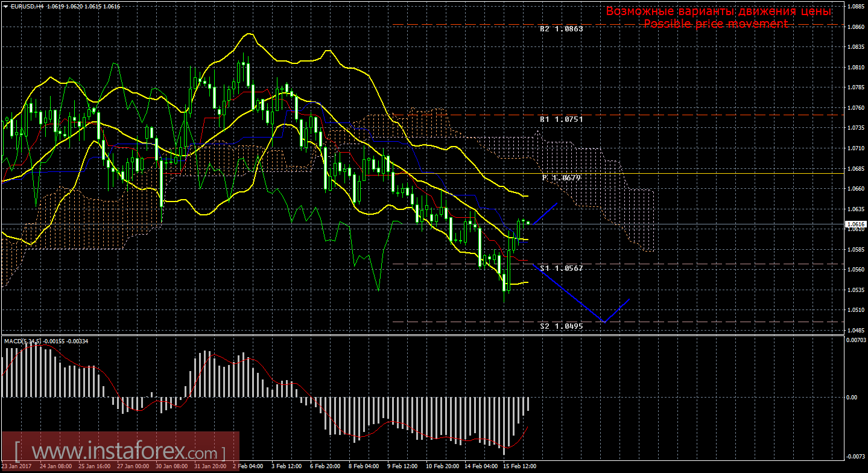The width and height of the screenshot is (868, 473).
Task: Click the 15 Feb 12:00 time label
Action: click(x=521, y=466)
